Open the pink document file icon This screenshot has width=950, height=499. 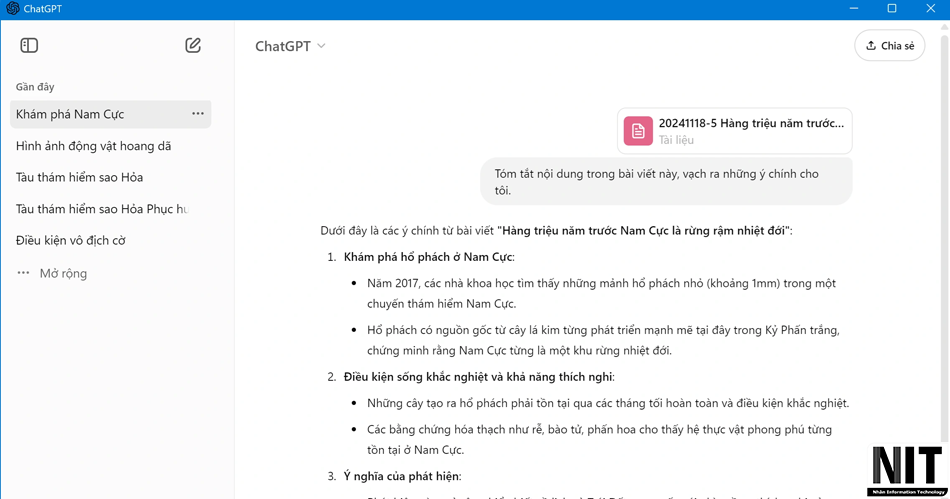pos(638,131)
